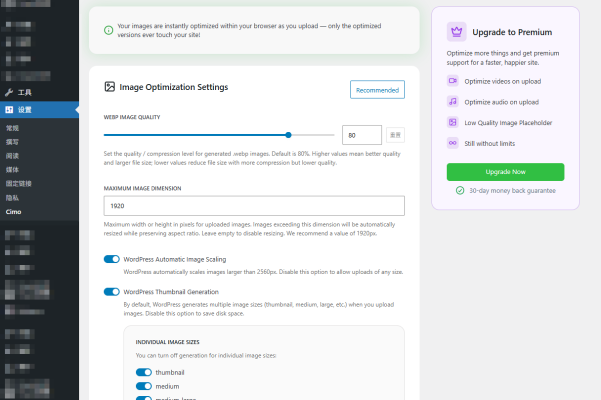Viewport: 601px width, 400px height.
Task: Click the Optimize audio on upload music icon
Action: [453, 101]
